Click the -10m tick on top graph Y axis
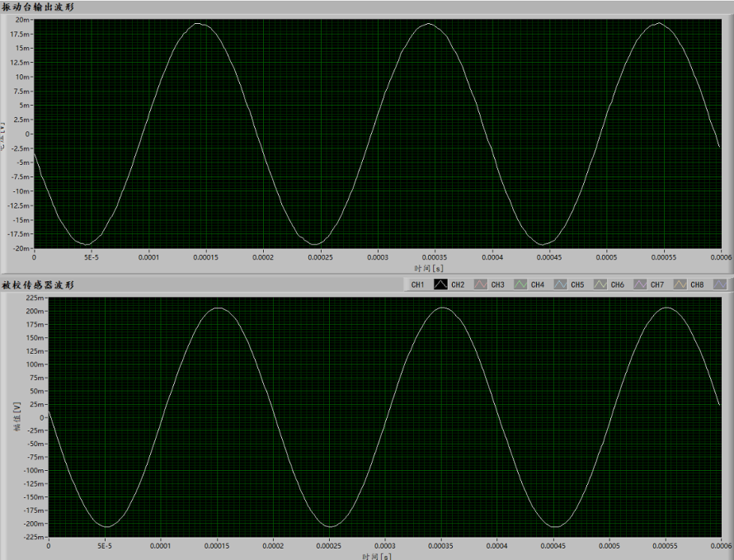This screenshot has width=734, height=560. click(x=21, y=191)
